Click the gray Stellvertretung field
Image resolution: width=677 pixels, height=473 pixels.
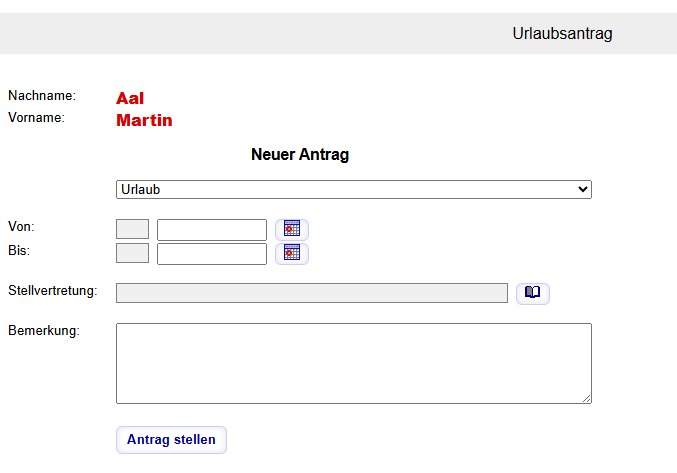point(311,293)
